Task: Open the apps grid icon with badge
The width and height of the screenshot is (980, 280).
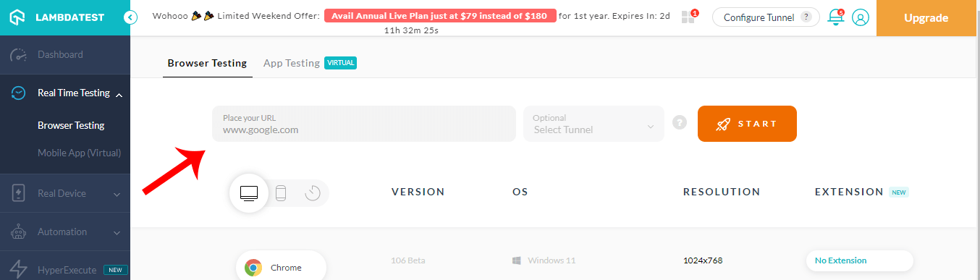Action: coord(688,17)
